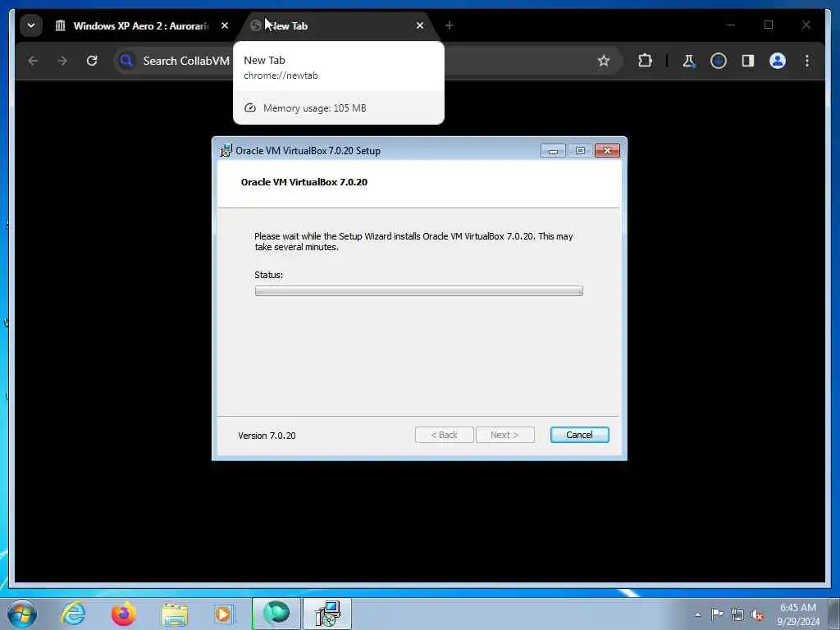Image resolution: width=840 pixels, height=630 pixels.
Task: Open Windows Explorer folder icon in taskbar
Action: [x=175, y=614]
